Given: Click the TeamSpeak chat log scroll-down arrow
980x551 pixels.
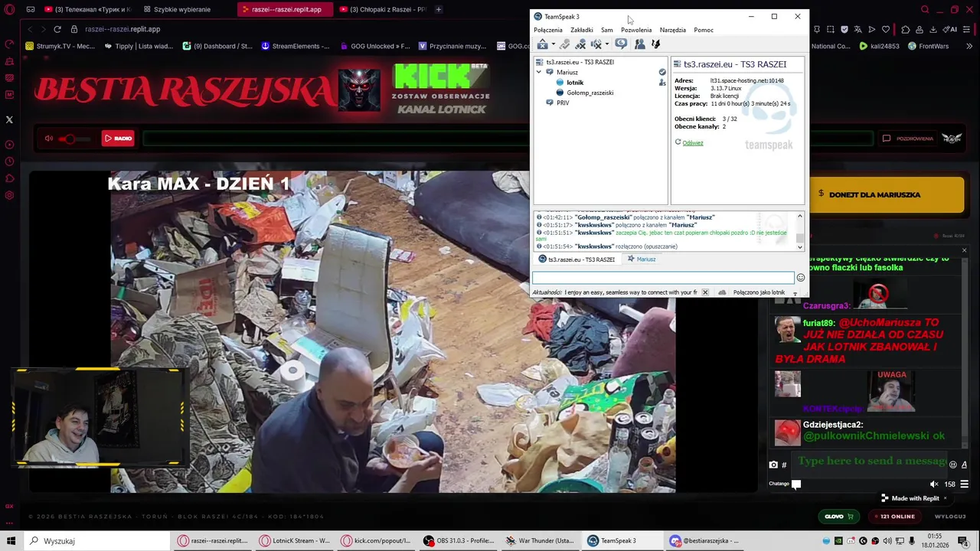Looking at the screenshot, I should [x=800, y=246].
